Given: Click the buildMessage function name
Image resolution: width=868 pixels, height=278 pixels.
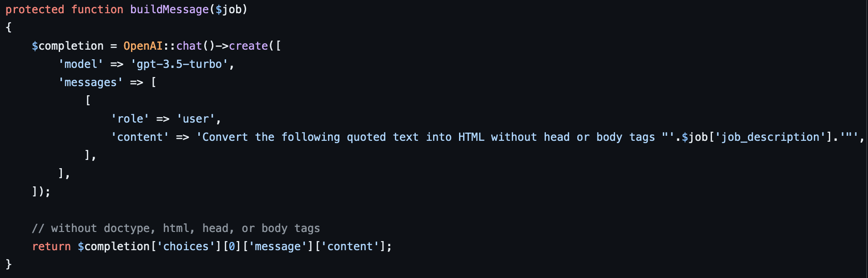Looking at the screenshot, I should click(x=169, y=10).
